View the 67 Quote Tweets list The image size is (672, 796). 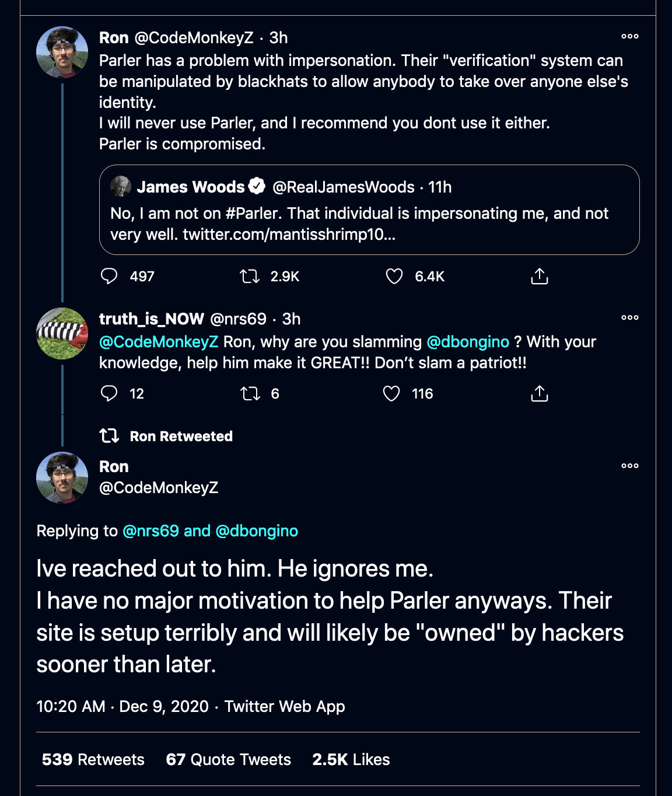pos(228,759)
